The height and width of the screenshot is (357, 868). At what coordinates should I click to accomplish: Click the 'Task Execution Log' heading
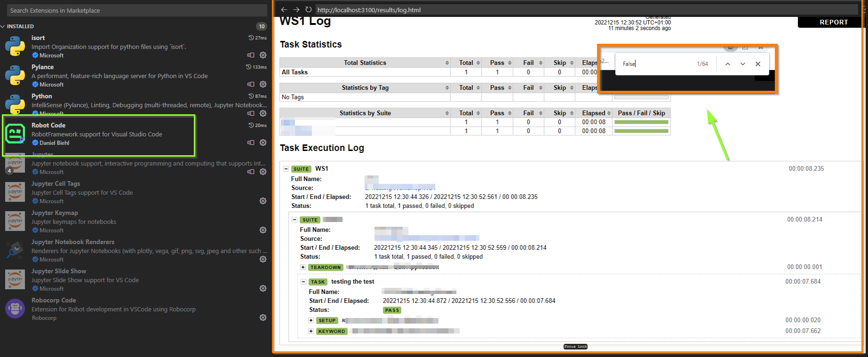[x=322, y=148]
